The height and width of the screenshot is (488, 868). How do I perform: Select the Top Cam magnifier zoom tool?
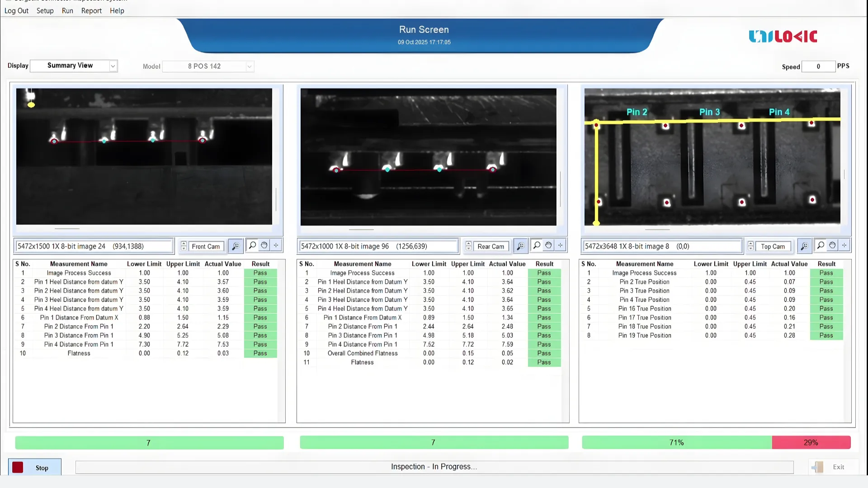pyautogui.click(x=821, y=245)
